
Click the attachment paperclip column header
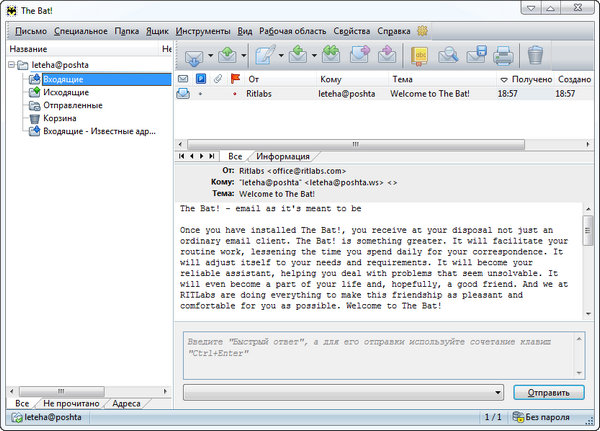point(219,79)
